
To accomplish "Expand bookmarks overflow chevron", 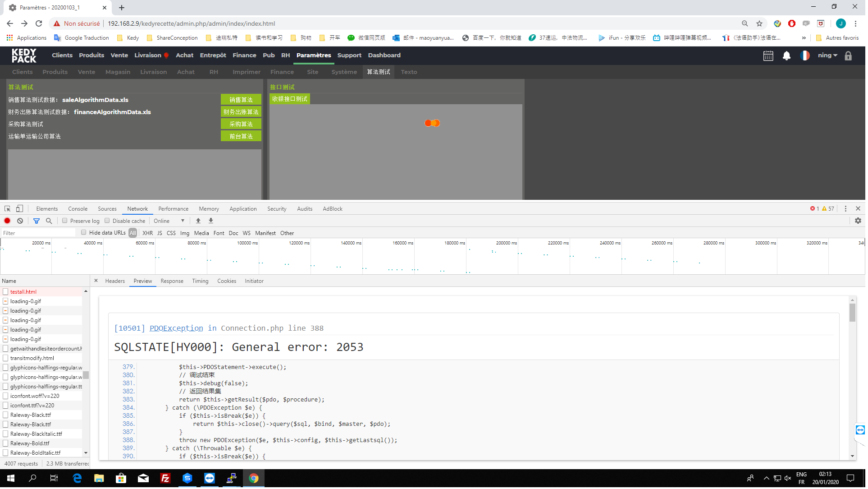I will click(804, 38).
